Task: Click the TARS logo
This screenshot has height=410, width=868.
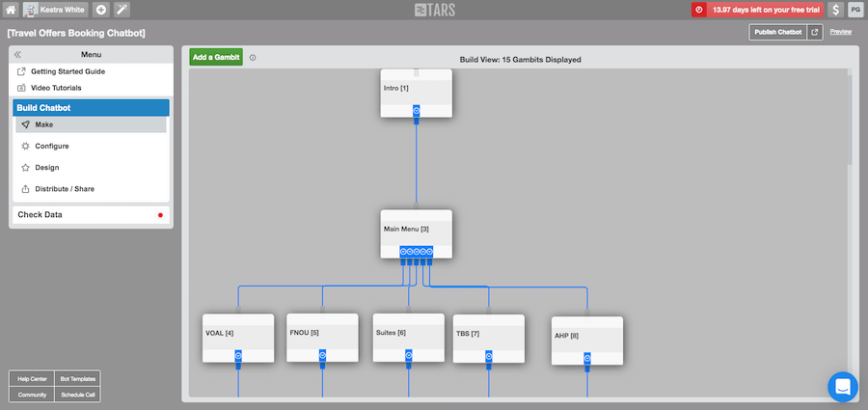Action: coord(435,10)
